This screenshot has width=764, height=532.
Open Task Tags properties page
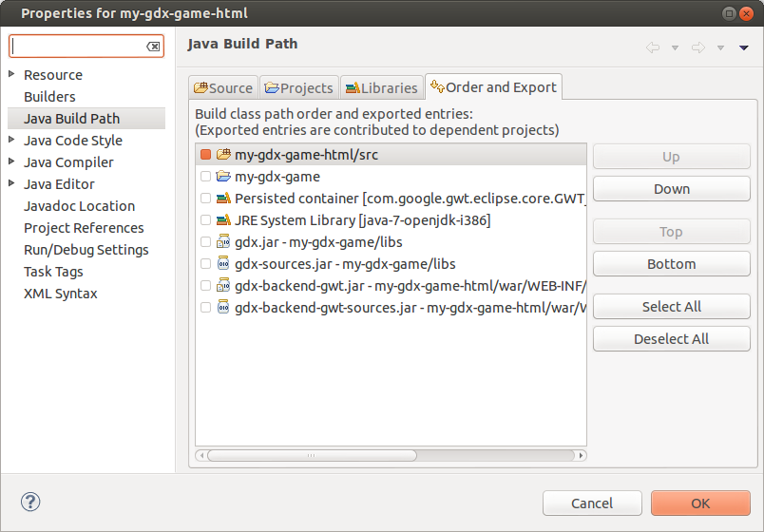pos(53,272)
